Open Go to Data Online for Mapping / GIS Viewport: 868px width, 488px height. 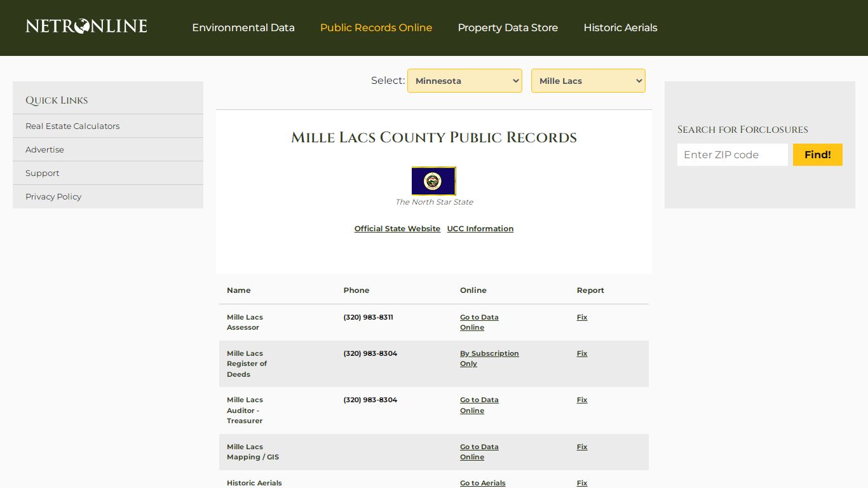point(479,452)
